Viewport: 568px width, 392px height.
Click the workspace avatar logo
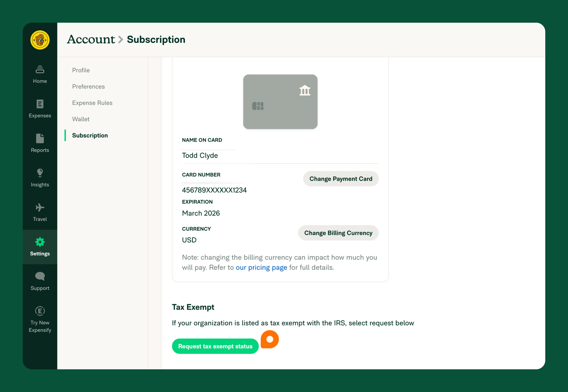[40, 40]
